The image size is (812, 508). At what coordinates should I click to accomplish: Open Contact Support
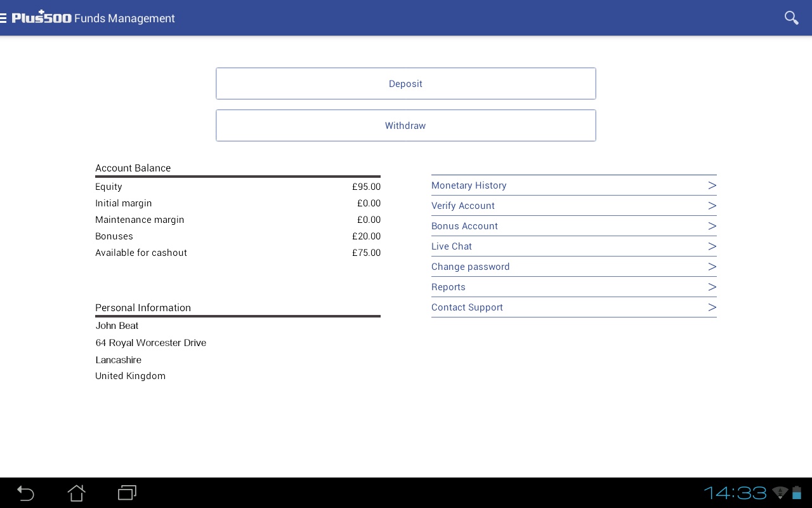574,307
